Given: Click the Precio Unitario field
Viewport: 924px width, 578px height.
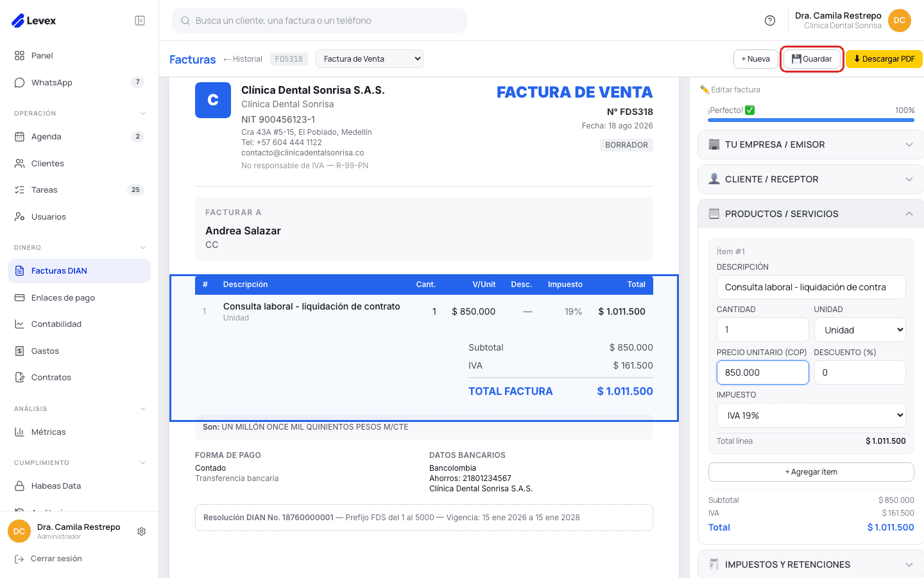Looking at the screenshot, I should click(x=762, y=372).
